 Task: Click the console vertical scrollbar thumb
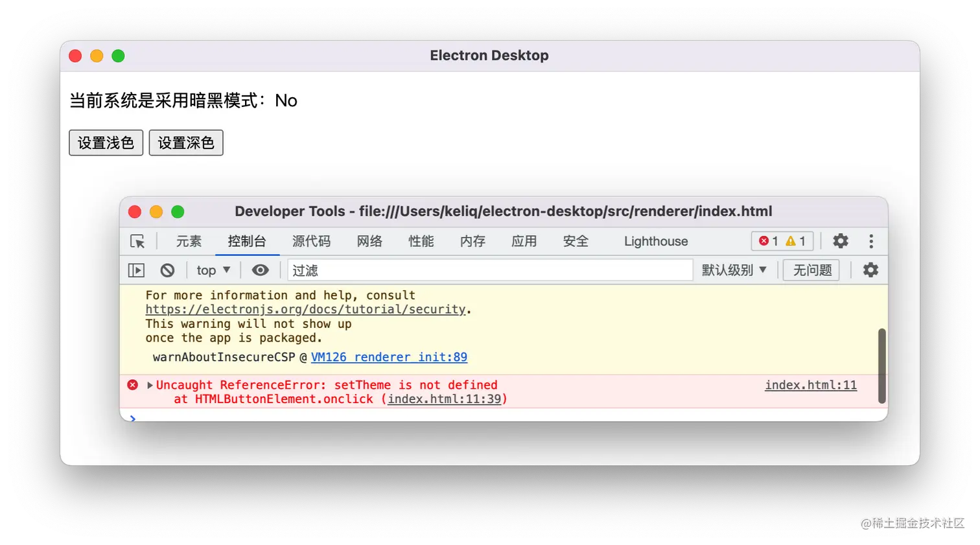click(x=881, y=365)
